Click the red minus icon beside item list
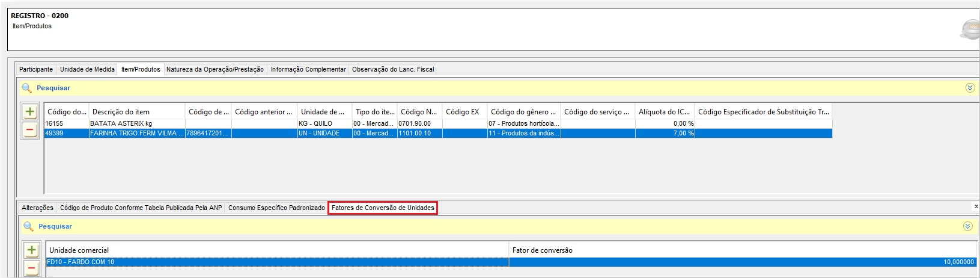Screen dimensions: 980x278 point(30,129)
